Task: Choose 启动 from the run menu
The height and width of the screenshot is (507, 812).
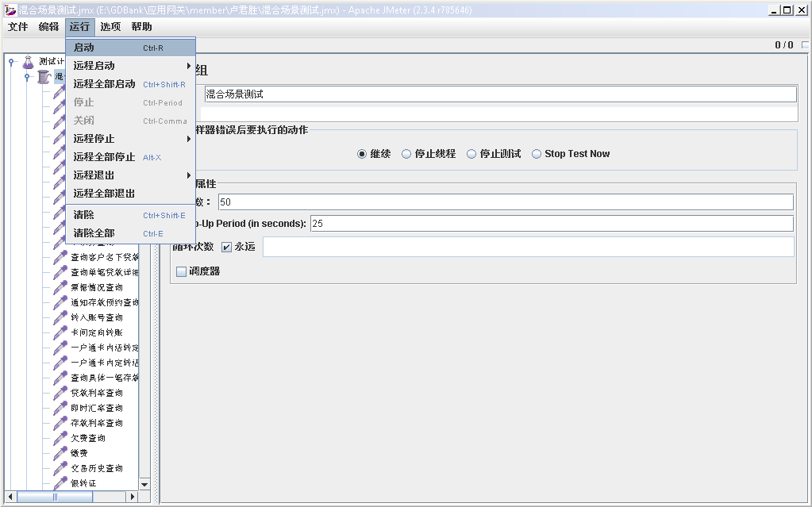Action: point(130,48)
